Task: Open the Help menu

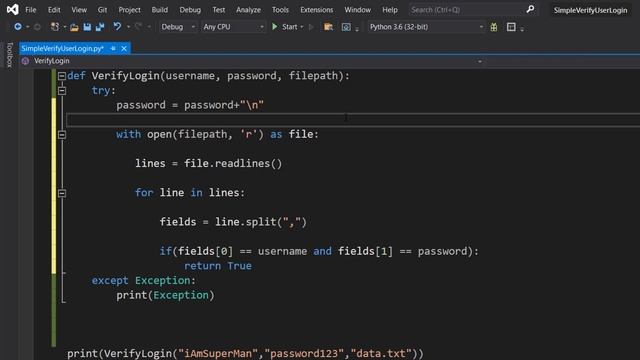Action: click(390, 9)
